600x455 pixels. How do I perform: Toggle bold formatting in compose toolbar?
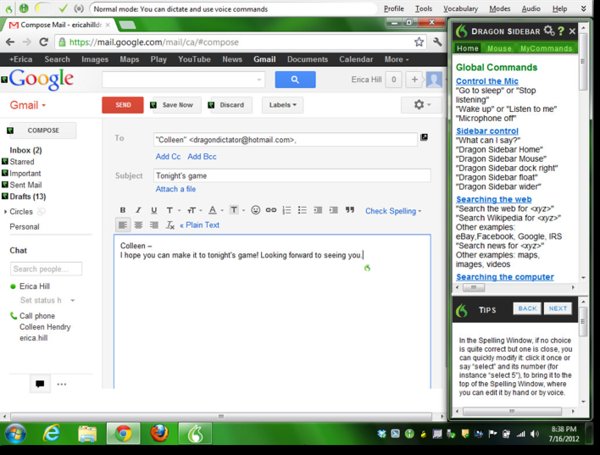point(123,210)
